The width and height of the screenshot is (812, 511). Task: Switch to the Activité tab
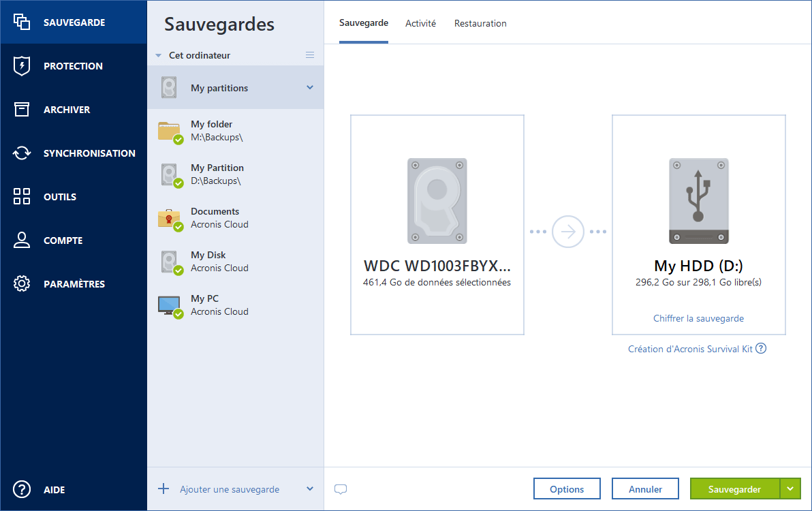tap(420, 23)
